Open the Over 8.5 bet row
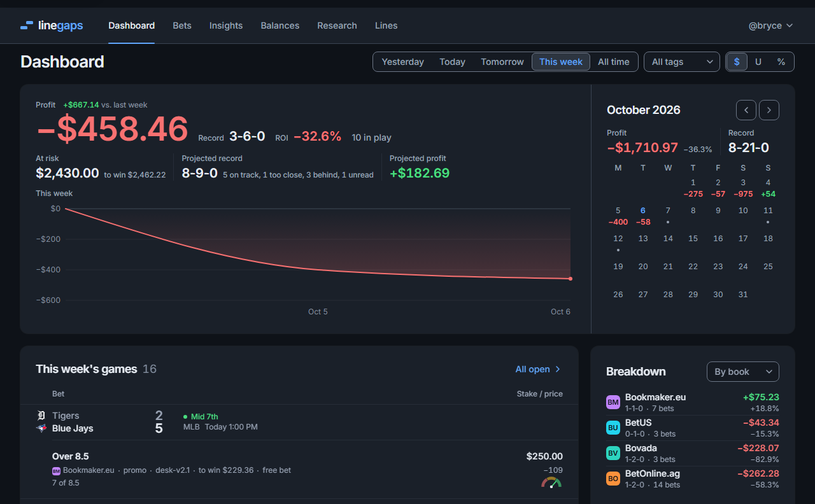Image resolution: width=815 pixels, height=504 pixels. (x=299, y=470)
